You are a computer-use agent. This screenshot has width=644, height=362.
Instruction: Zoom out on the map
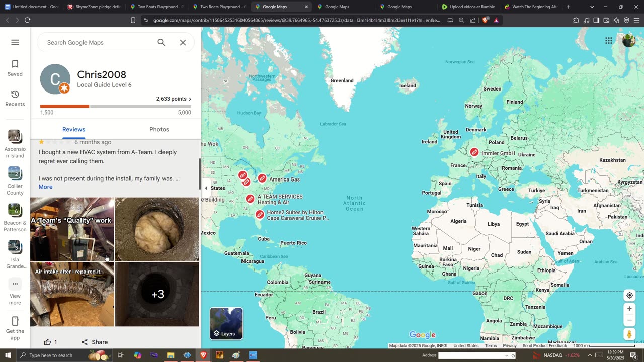[629, 321]
